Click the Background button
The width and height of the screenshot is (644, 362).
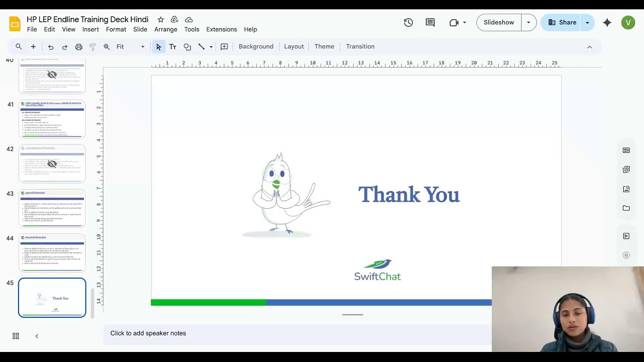coord(256,47)
